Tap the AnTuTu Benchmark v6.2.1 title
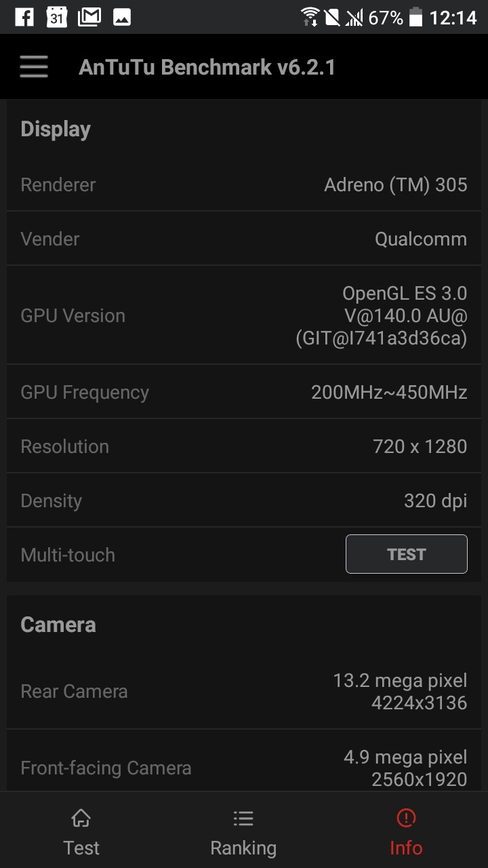 207,67
